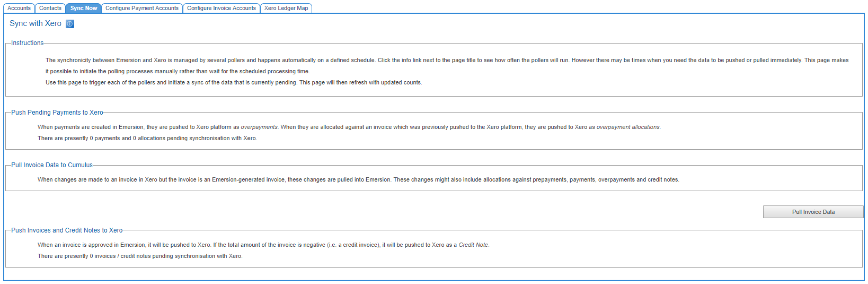This screenshot has width=868, height=284.
Task: Click the italic Credit Note text
Action: (473, 245)
